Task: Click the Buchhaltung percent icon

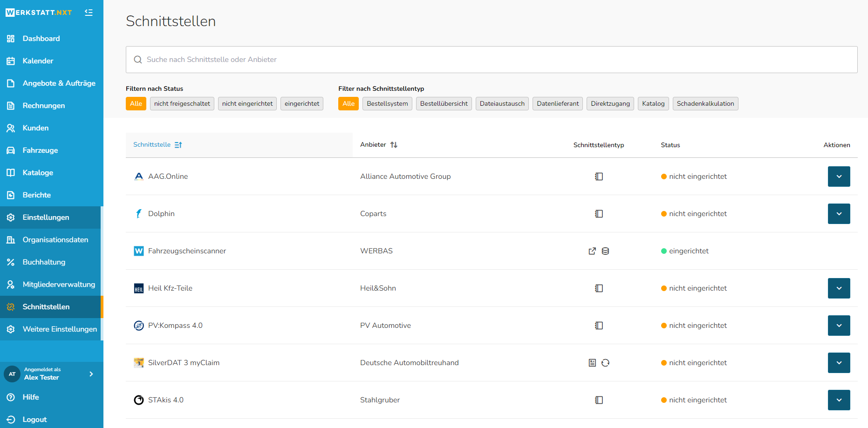Action: click(x=11, y=262)
